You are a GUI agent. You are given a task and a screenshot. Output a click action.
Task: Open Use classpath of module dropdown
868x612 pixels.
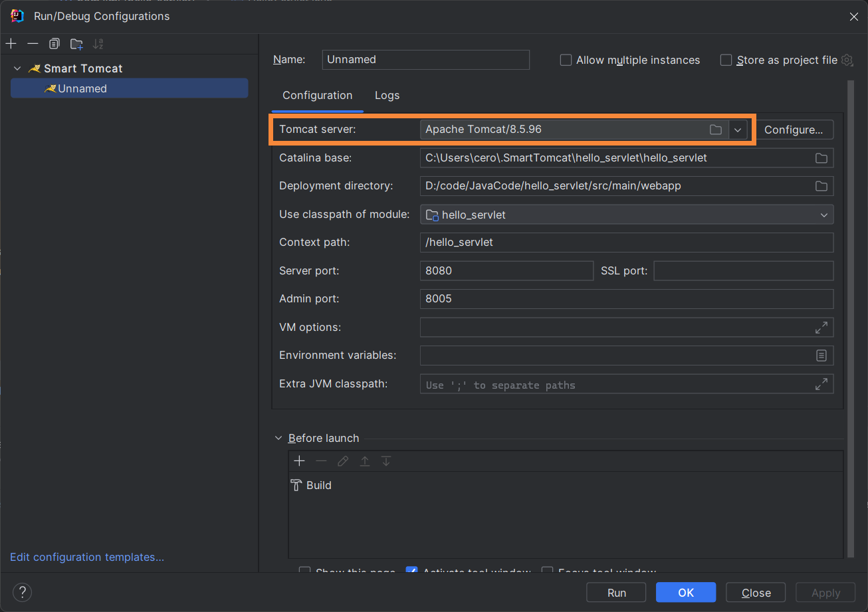click(x=824, y=215)
